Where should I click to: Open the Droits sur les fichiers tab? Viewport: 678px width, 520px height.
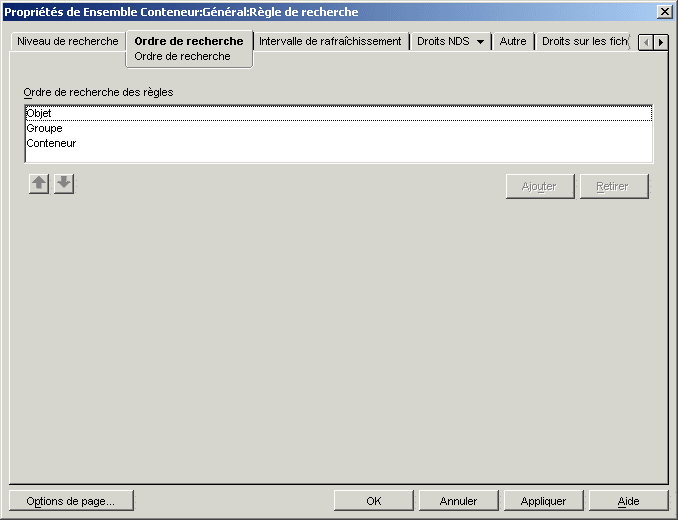click(584, 41)
